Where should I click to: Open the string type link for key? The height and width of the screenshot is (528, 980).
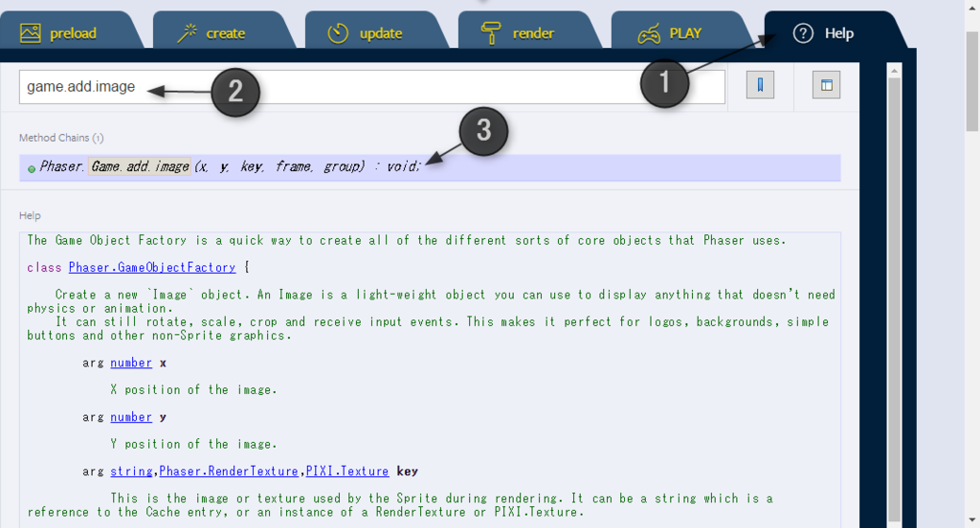(x=131, y=472)
